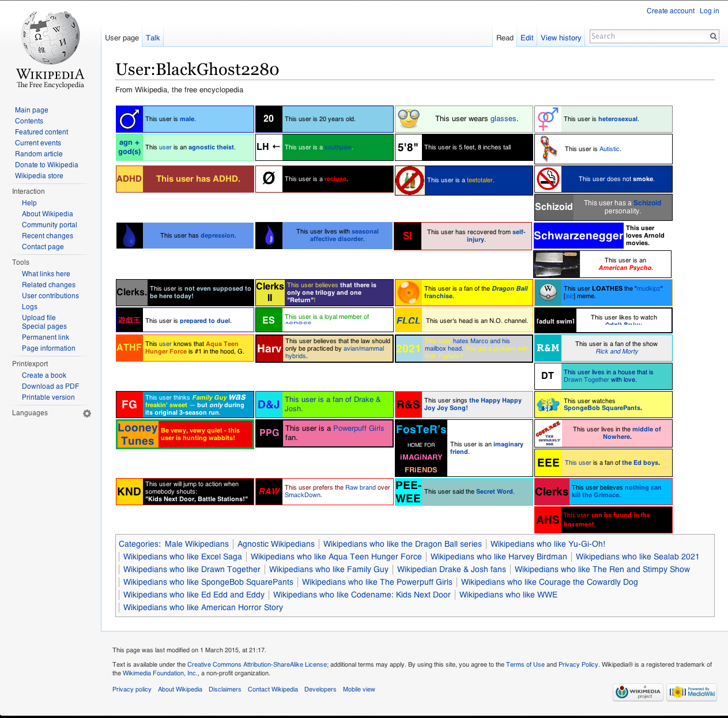Click the no-alcohol teetotaler icon
Image resolution: width=728 pixels, height=718 pixels.
coord(410,180)
